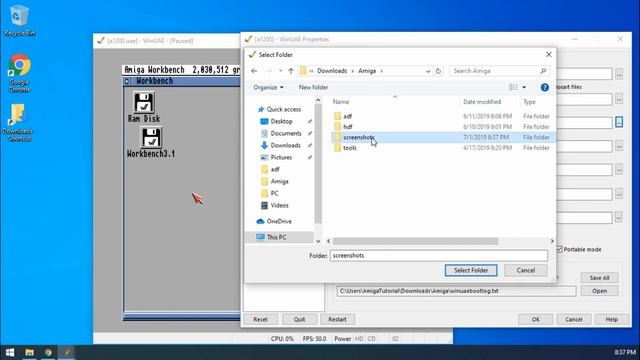Click the file list horizontal scrollbar
640x360 pixels.
pos(416,241)
